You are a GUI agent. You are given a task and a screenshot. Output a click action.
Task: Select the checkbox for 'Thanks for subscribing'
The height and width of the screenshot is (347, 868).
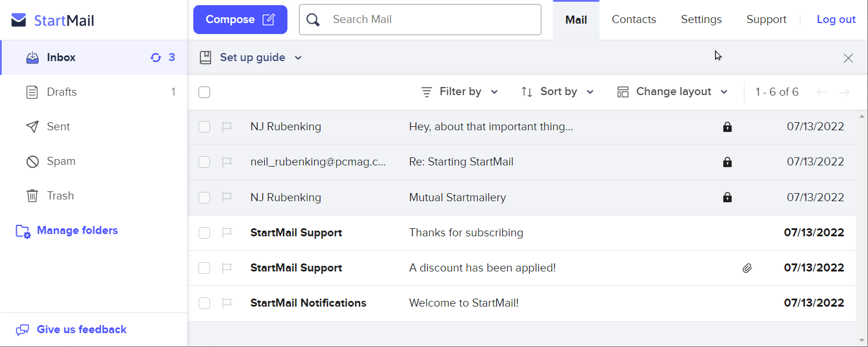click(204, 232)
